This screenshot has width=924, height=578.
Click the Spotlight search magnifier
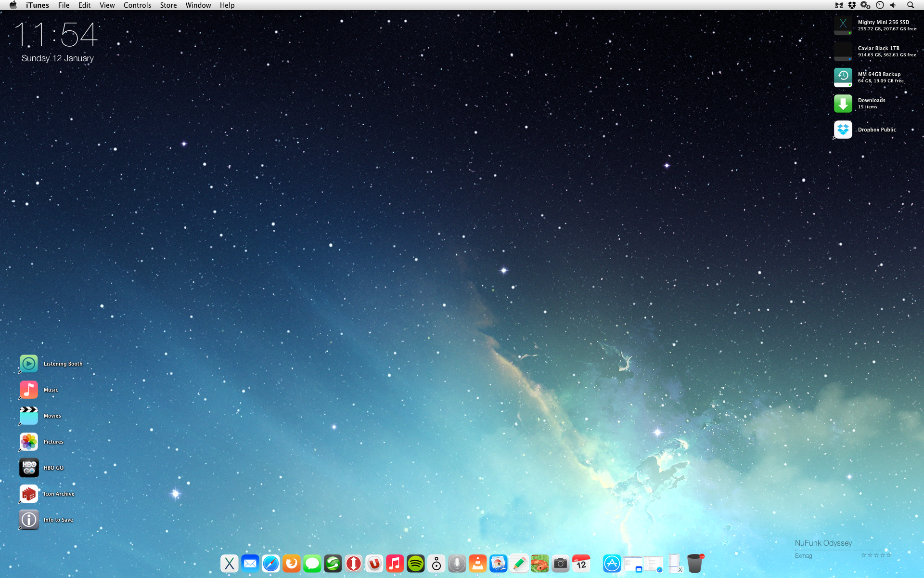point(910,5)
